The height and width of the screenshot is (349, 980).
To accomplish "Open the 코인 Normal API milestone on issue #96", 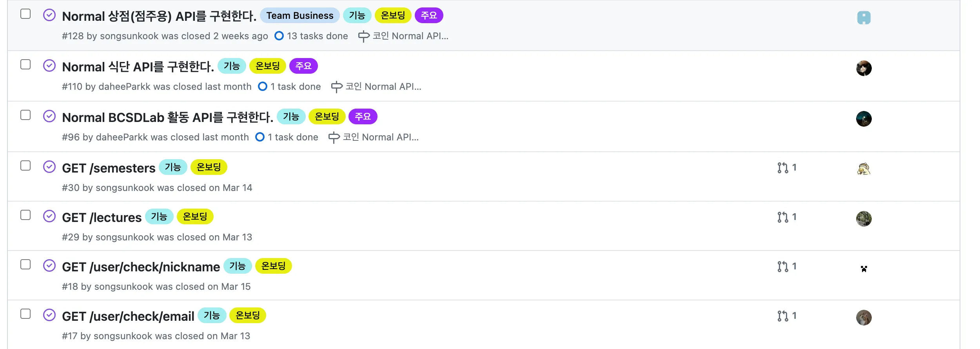I will (x=380, y=137).
